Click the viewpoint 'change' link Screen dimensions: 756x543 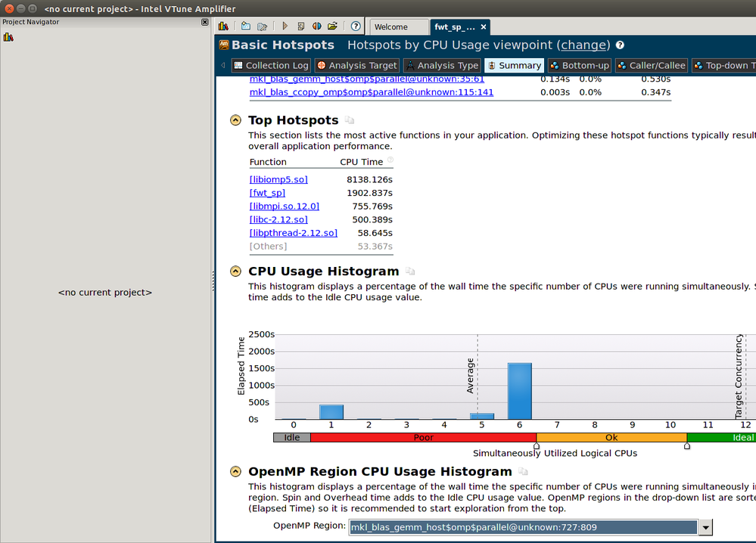[x=583, y=45]
